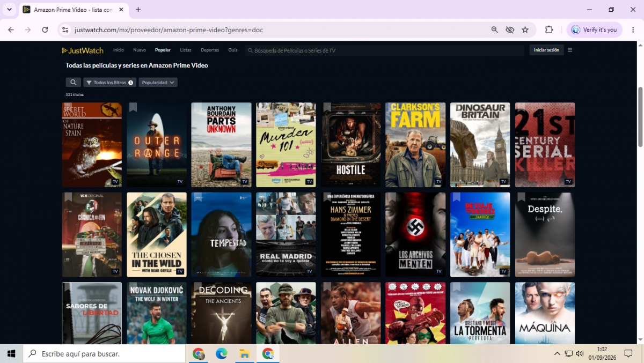The width and height of the screenshot is (644, 363).
Task: Toggle the watchlist bookmark on the Crónica del Fin poster
Action: 68,197
